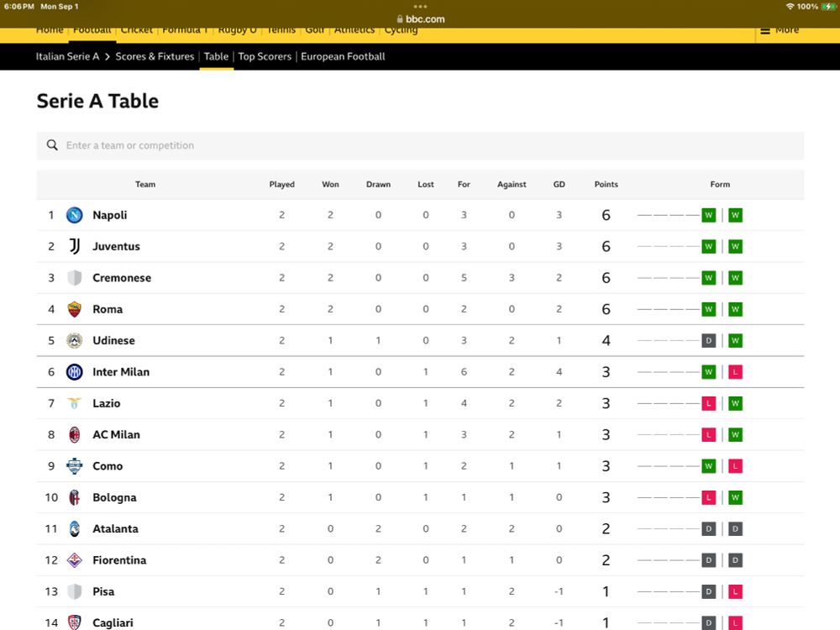Click the Inter Milan club badge
This screenshot has width=840, height=630.
[x=75, y=372]
